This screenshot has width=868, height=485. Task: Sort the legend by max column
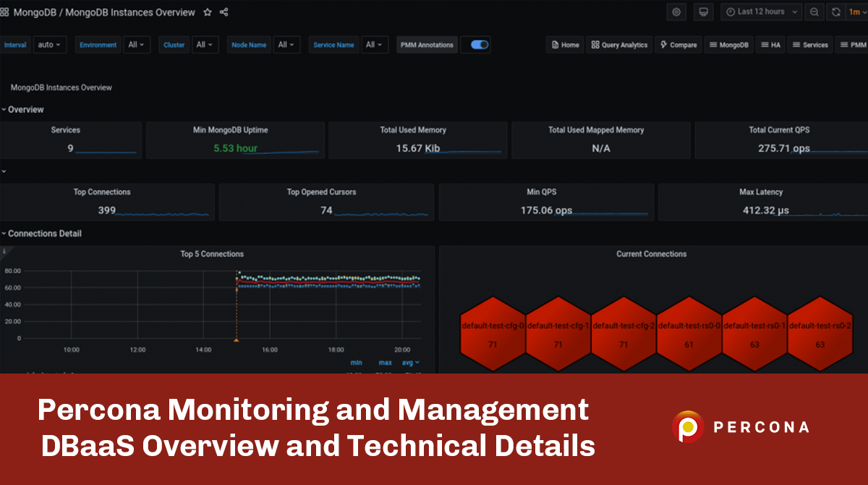(385, 363)
